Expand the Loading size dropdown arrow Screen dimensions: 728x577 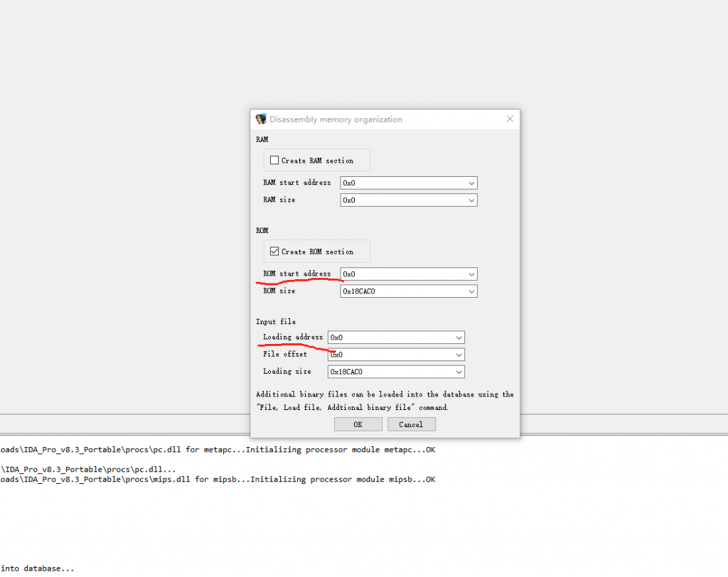point(459,372)
